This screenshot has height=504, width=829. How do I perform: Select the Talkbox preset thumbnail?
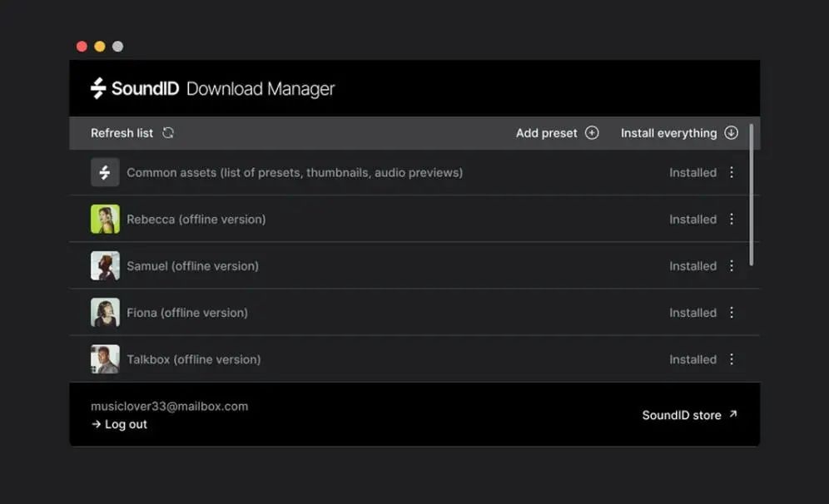pos(105,359)
